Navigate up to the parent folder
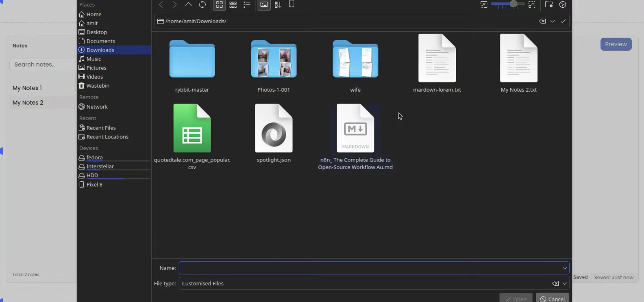The width and height of the screenshot is (644, 302). (188, 4)
